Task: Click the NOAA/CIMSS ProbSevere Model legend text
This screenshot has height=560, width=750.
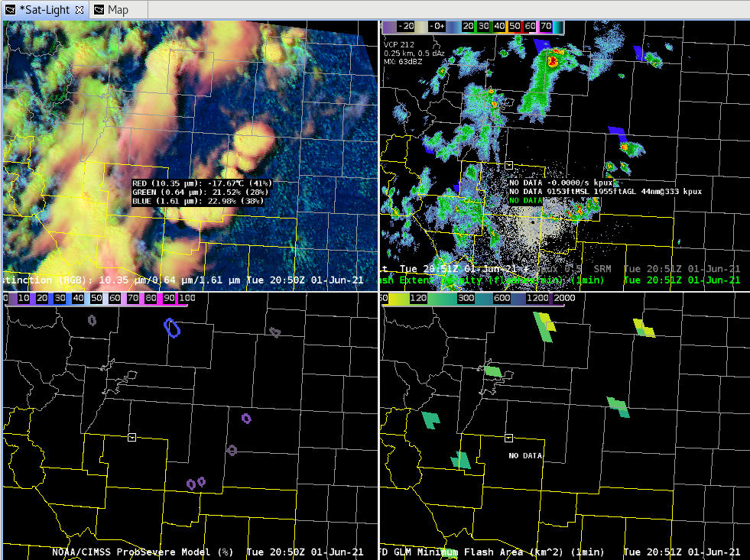Action: click(x=142, y=552)
